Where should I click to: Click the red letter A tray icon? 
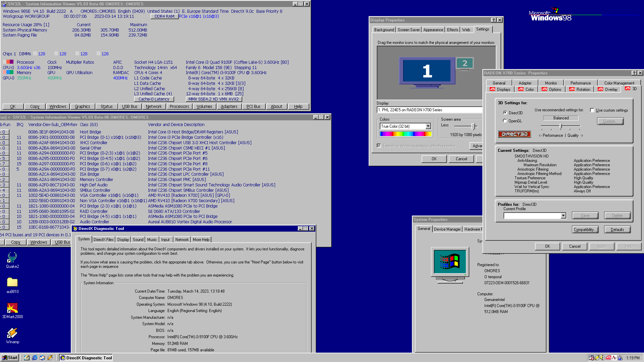pyautogui.click(x=614, y=358)
